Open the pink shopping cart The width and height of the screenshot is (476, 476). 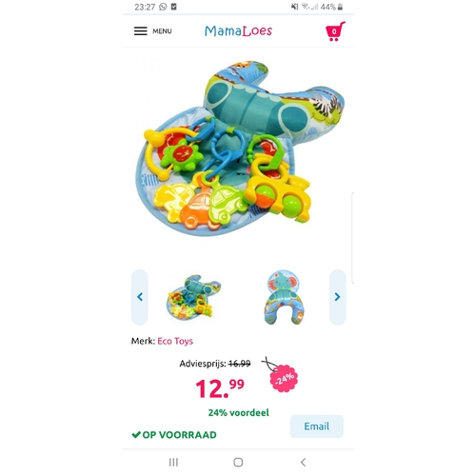(x=335, y=31)
